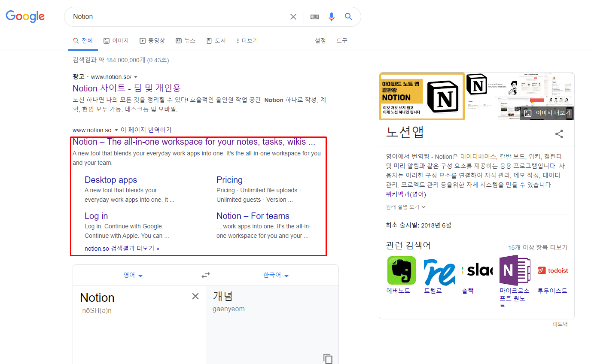
Task: Open the yellow NOTION iPad note app thumbnail
Action: point(422,96)
